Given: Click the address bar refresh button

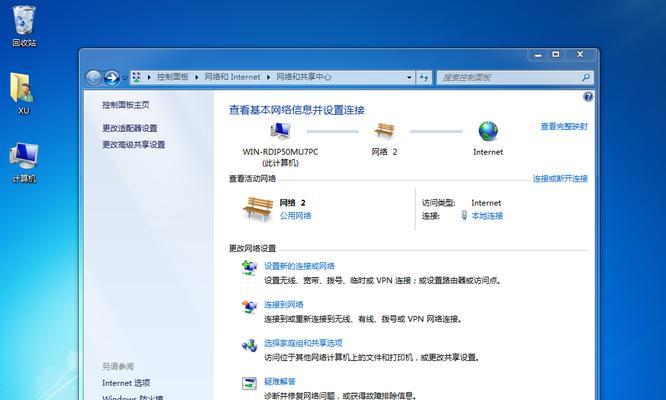Looking at the screenshot, I should 424,77.
